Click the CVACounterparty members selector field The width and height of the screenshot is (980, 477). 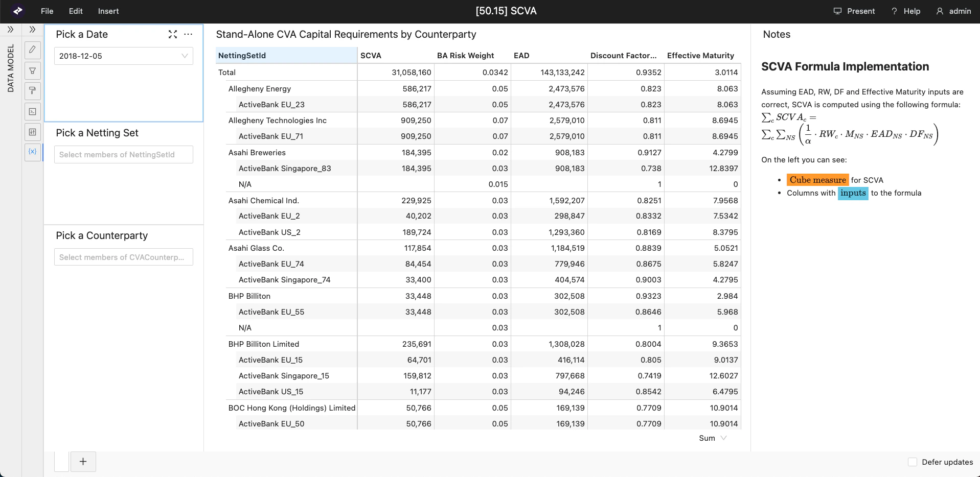124,257
